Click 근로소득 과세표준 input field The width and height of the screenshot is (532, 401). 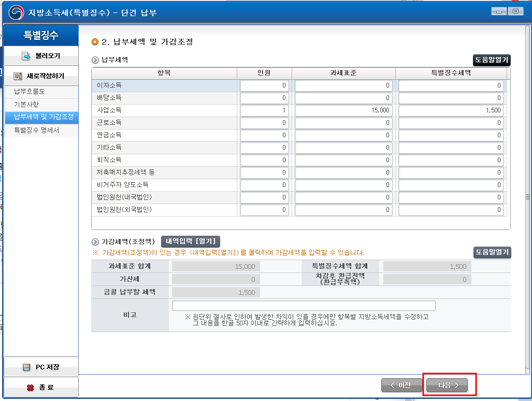coord(343,123)
